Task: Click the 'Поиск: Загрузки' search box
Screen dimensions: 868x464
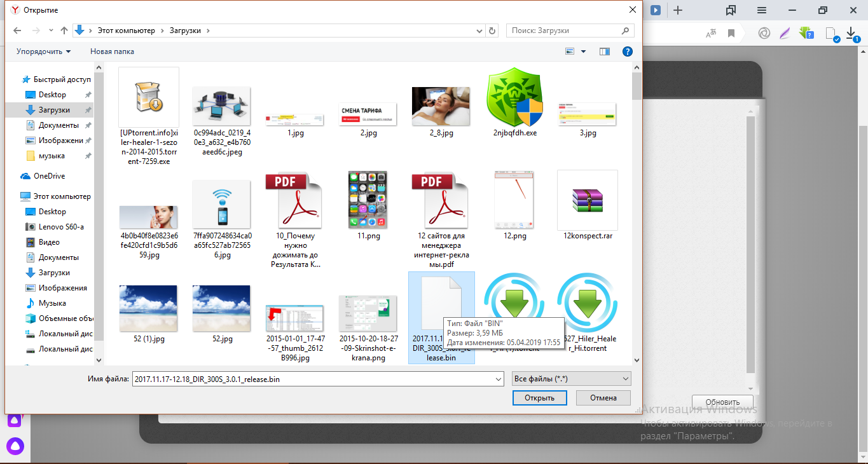Action: click(570, 31)
